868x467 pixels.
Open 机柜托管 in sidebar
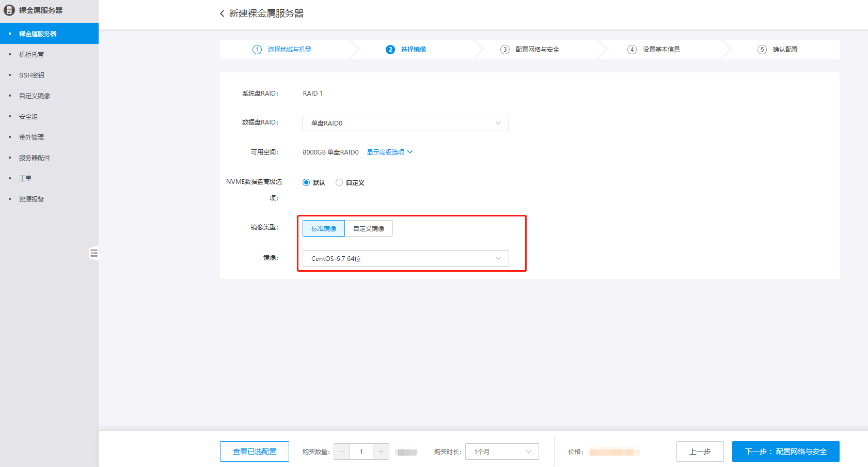[49, 54]
